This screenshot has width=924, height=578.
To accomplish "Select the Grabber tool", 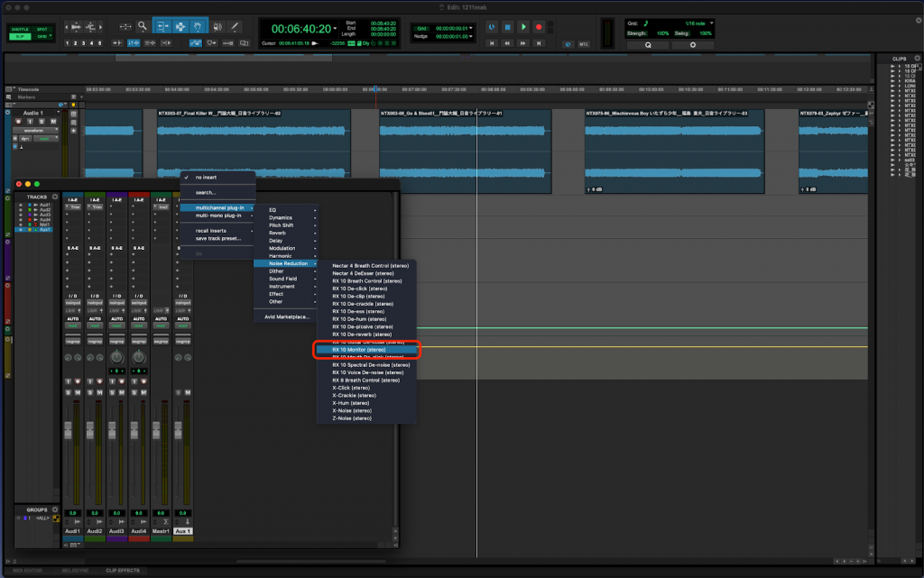I will (197, 26).
